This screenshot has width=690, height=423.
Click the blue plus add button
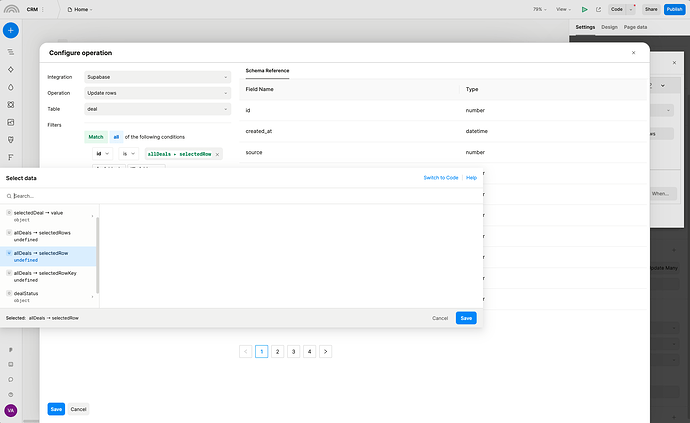click(x=11, y=31)
